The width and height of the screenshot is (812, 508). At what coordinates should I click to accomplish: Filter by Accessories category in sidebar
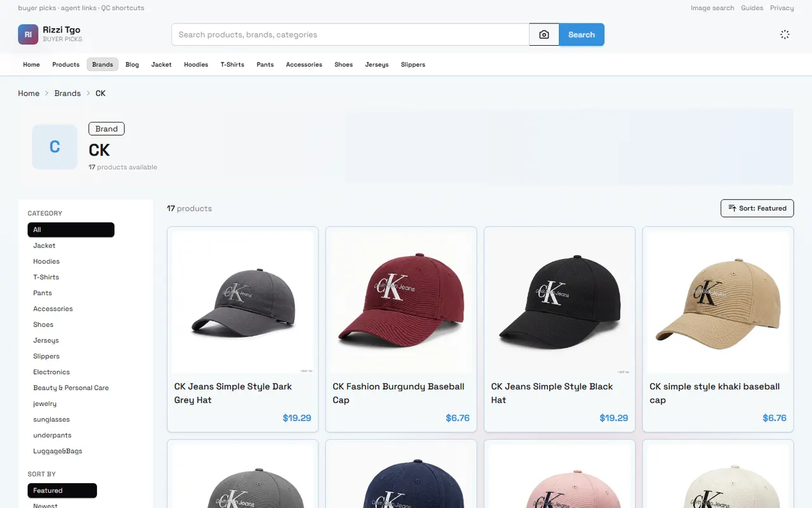click(x=53, y=309)
